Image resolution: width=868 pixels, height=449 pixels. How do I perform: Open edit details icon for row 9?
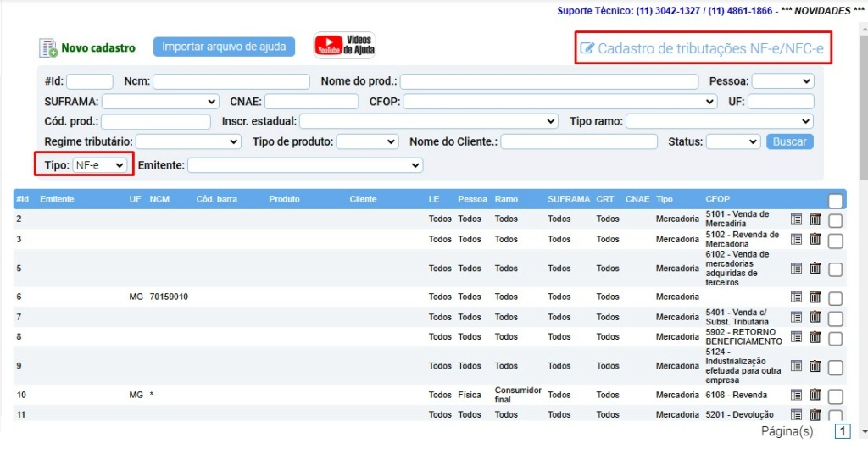[x=796, y=365]
